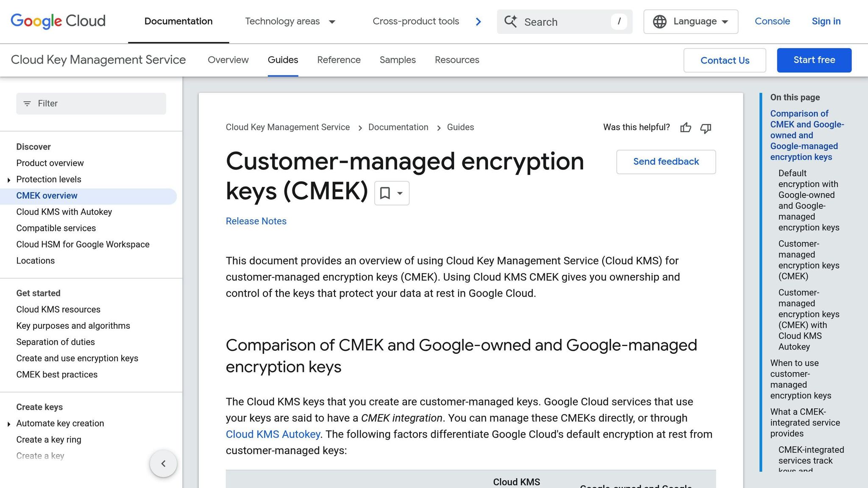Click the Start free button
The width and height of the screenshot is (868, 488).
click(x=814, y=60)
